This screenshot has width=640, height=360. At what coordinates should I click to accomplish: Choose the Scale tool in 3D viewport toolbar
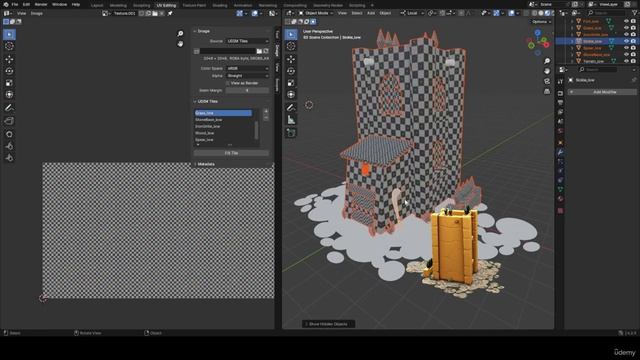291,83
